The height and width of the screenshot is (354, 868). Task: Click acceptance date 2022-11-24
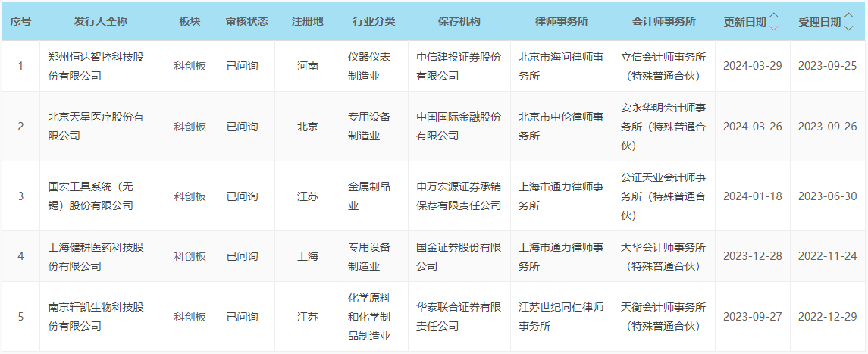(828, 257)
